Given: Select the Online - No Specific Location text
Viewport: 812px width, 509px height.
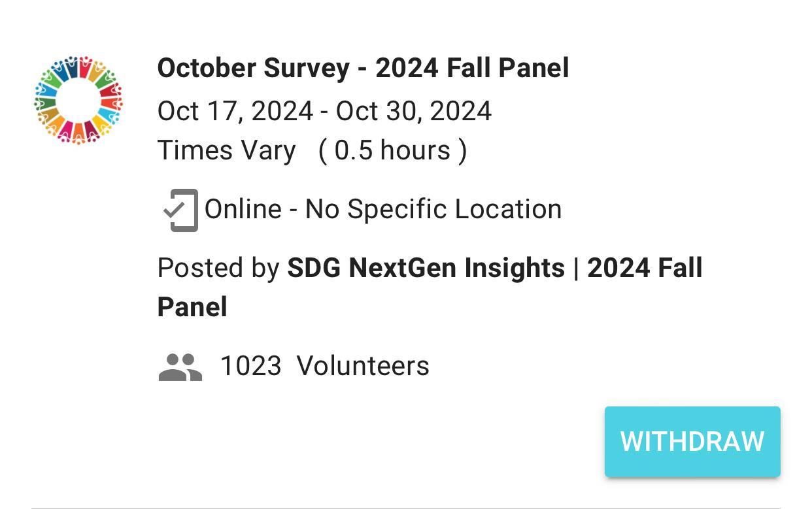Looking at the screenshot, I should 382,210.
